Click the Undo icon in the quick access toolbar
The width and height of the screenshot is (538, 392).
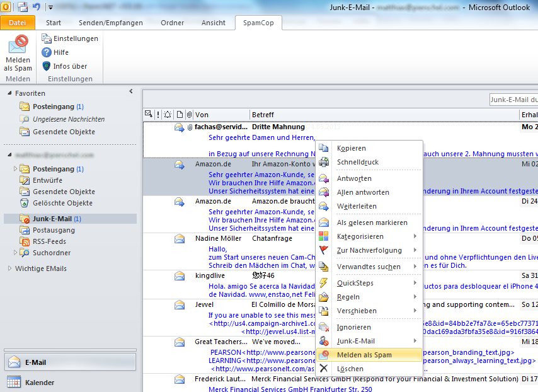37,6
